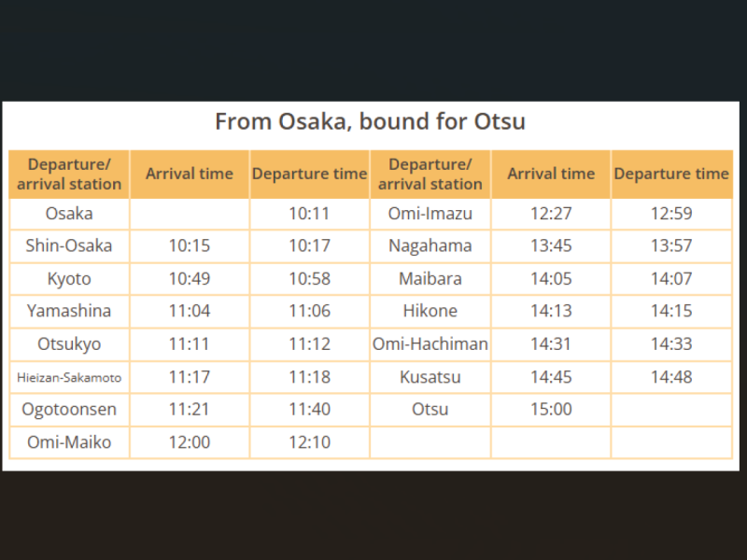Click Omi-Imazu arrival time 12:27
Viewport: 747px width, 560px height.
(x=551, y=214)
